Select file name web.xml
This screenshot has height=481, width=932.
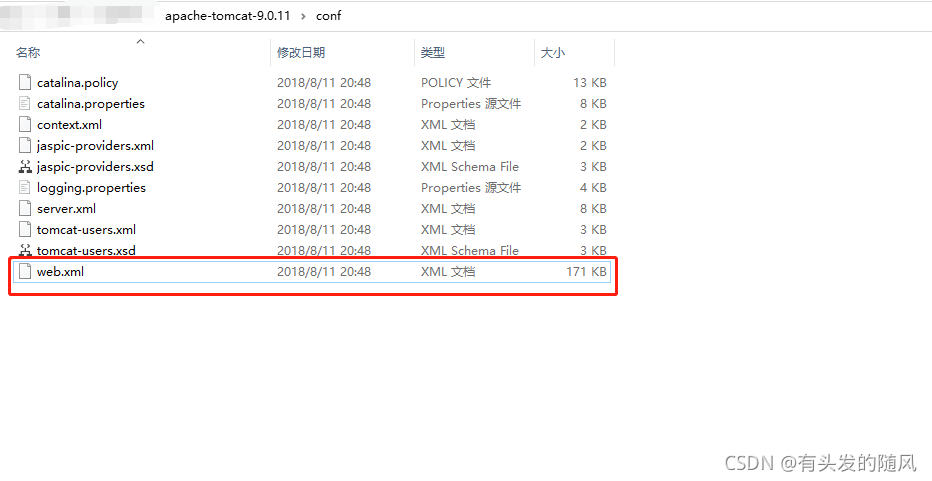coord(61,272)
